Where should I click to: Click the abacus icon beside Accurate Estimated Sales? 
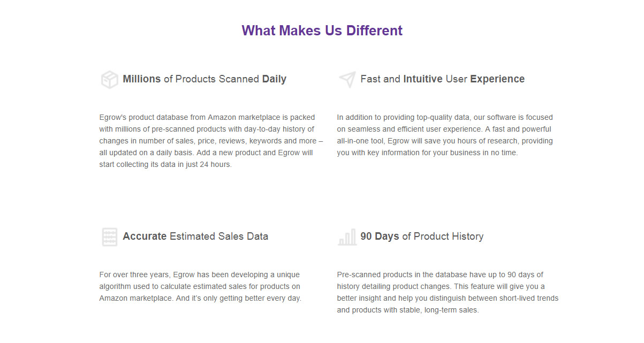pos(109,237)
